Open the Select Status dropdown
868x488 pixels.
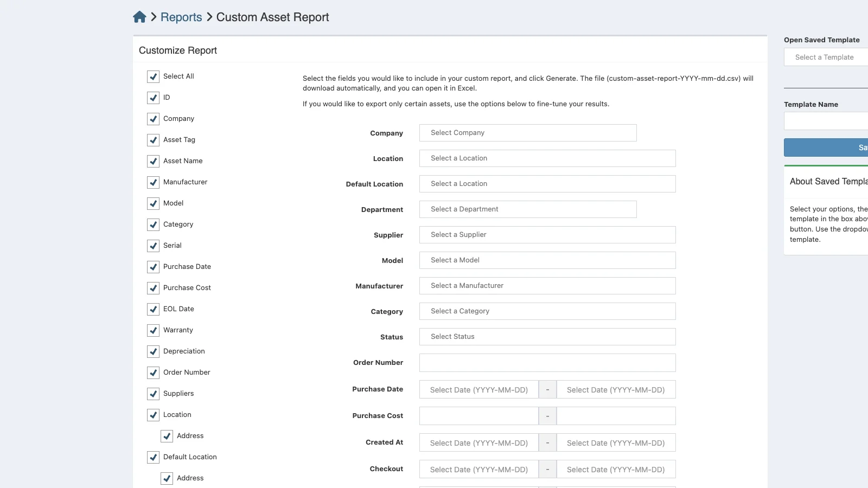click(547, 337)
